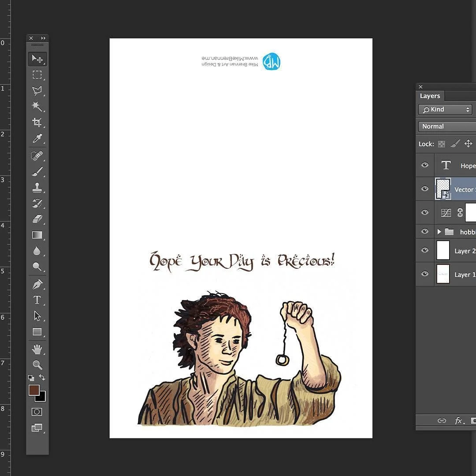Select the History Brush tool
Image resolution: width=476 pixels, height=476 pixels.
[37, 203]
